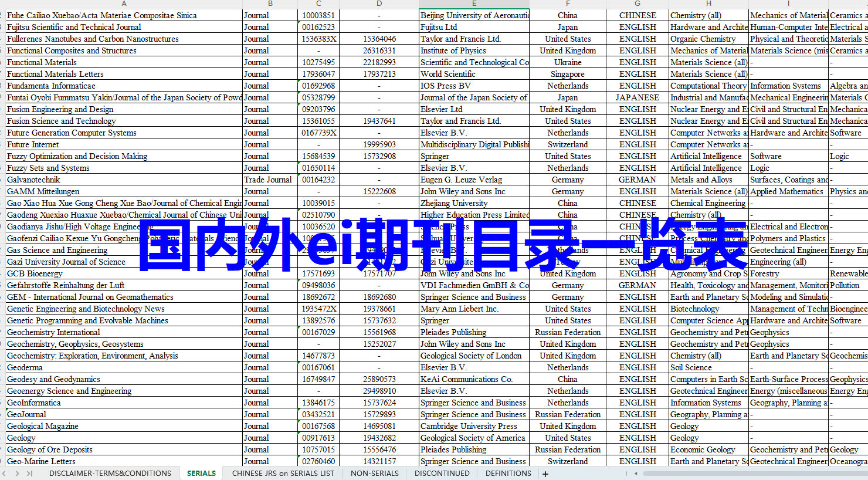Select the 'Galvanotechnik' title cell
This screenshot has width=868, height=480.
(x=124, y=180)
